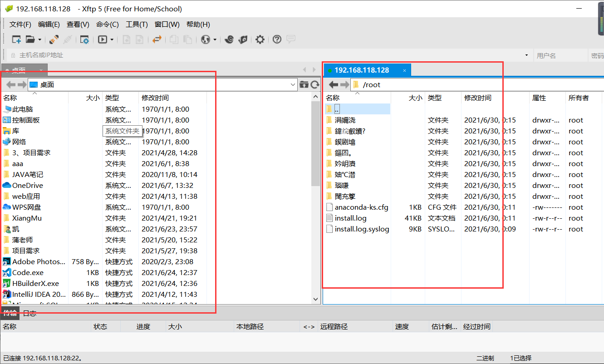The width and height of the screenshot is (604, 364).
Task: Sort remote files by 属性 column
Action: 547,98
